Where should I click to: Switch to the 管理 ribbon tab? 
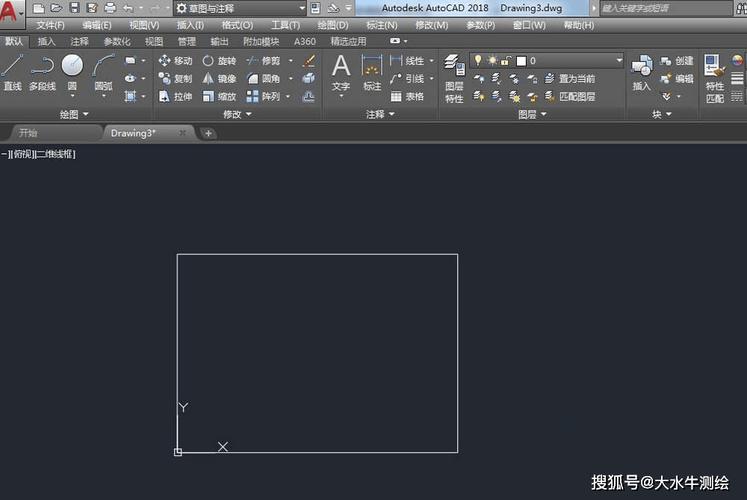pos(187,41)
